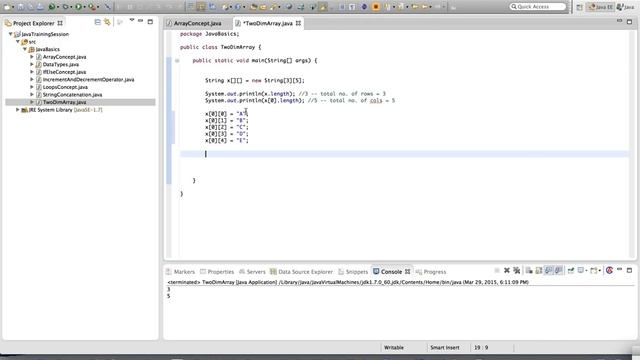640x360 pixels.
Task: Toggle Link with Editor in Project Explorer
Action: pos(107,22)
